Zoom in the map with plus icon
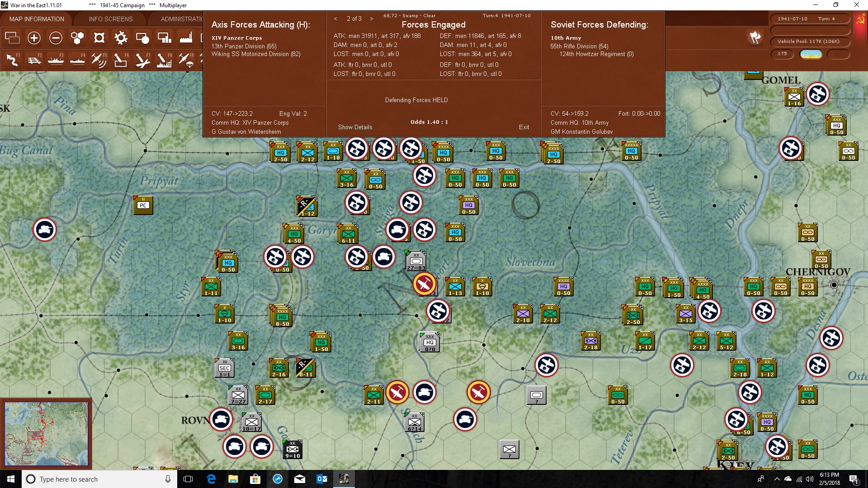The width and height of the screenshot is (868, 488). [34, 38]
